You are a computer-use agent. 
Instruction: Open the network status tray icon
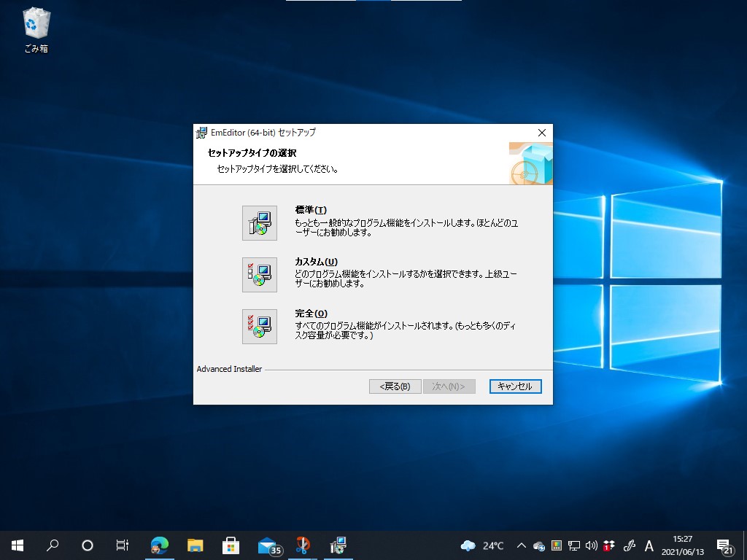(x=574, y=545)
